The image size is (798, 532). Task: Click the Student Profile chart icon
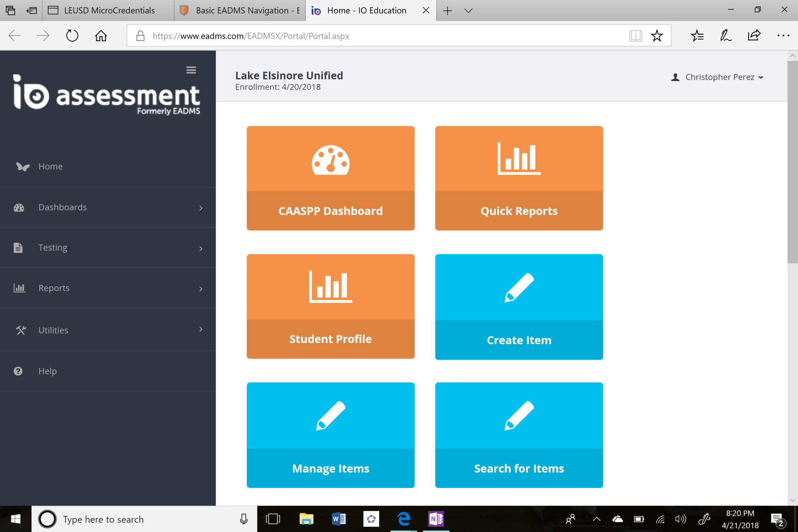(x=330, y=286)
